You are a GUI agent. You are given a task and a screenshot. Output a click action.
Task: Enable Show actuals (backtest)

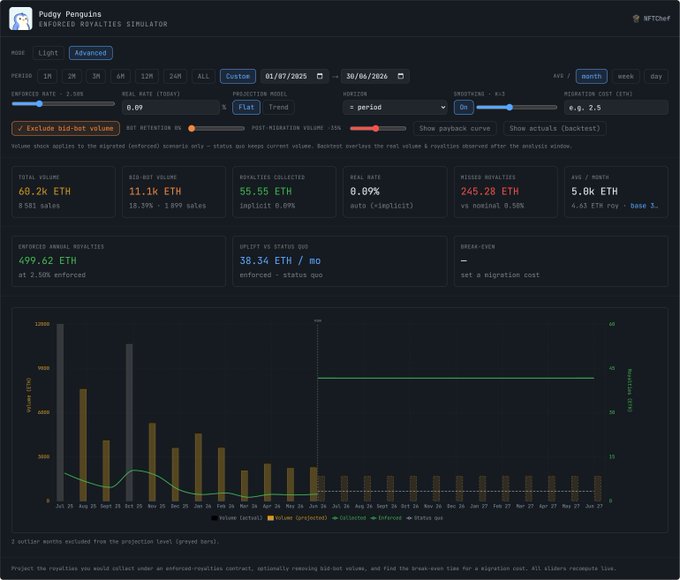[x=555, y=128]
